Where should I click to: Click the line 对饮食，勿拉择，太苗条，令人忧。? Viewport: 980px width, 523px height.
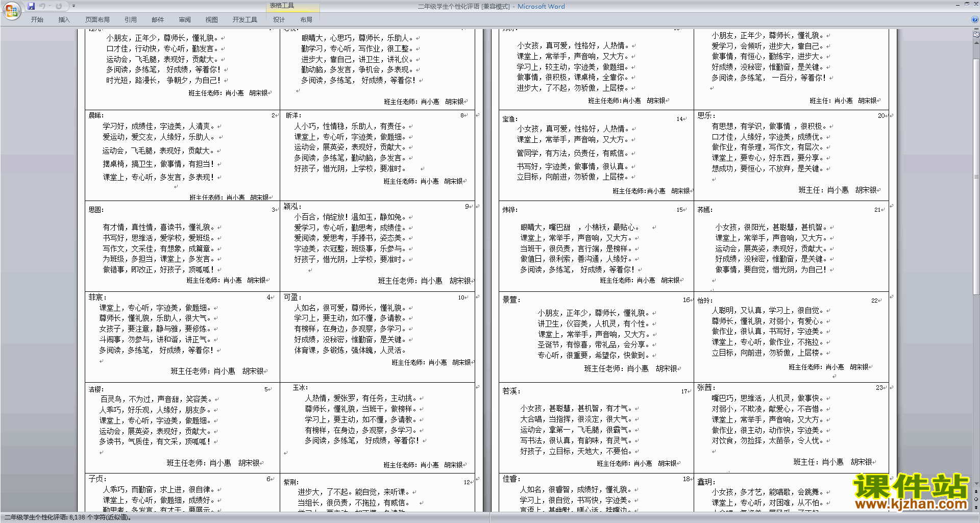pos(768,440)
